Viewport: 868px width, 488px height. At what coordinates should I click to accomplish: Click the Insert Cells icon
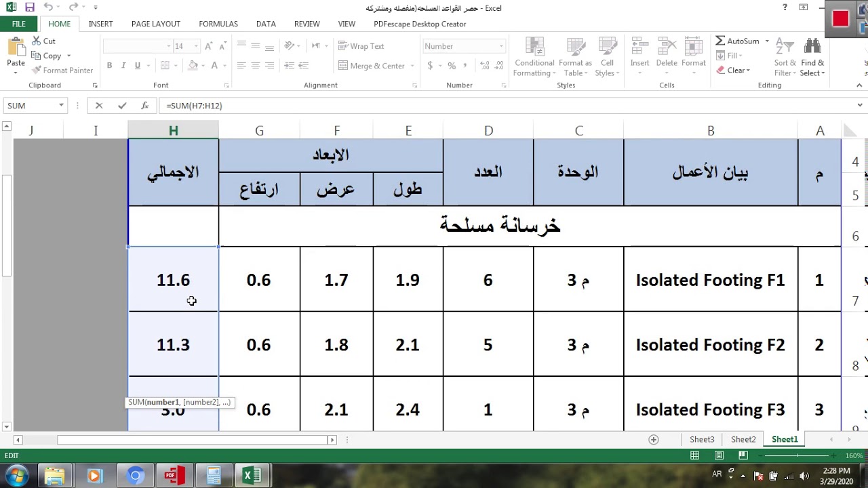pyautogui.click(x=639, y=47)
